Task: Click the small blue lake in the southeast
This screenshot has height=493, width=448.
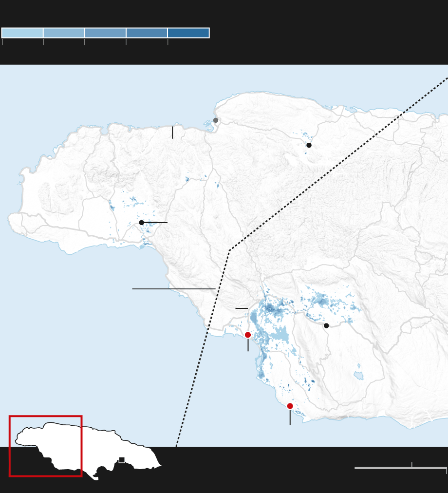Action: [x=358, y=376]
